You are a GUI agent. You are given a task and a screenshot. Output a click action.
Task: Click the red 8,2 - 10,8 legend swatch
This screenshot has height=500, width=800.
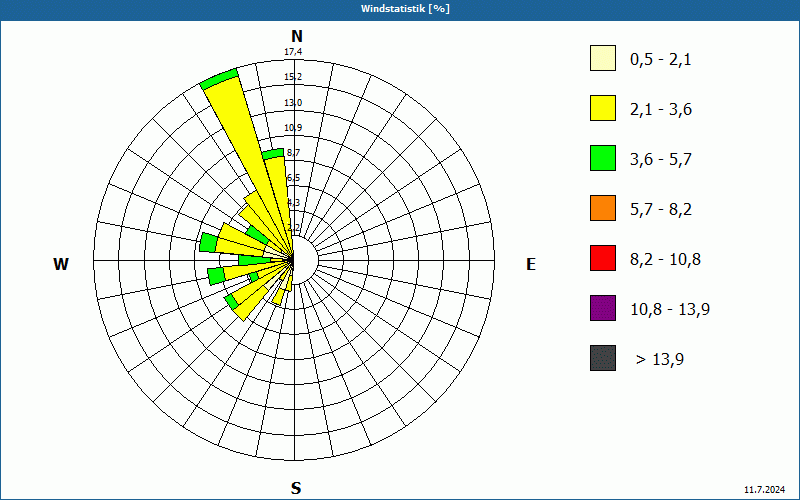click(x=603, y=258)
